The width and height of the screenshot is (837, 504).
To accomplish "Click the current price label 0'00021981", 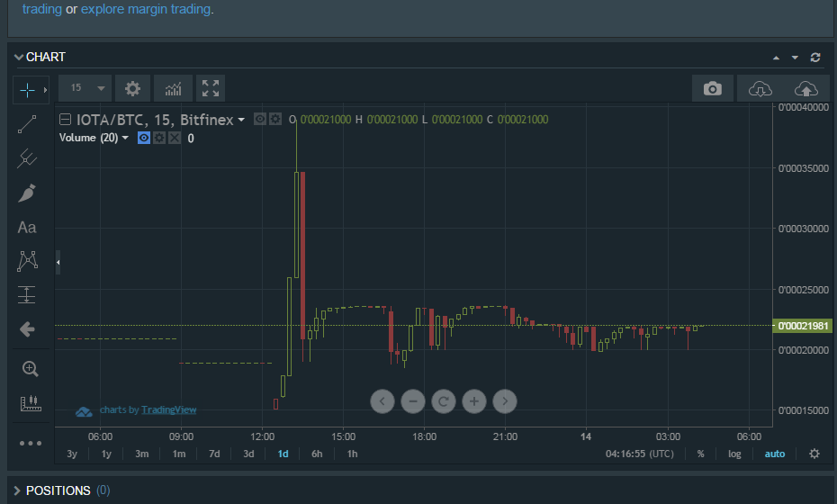I will click(x=802, y=326).
